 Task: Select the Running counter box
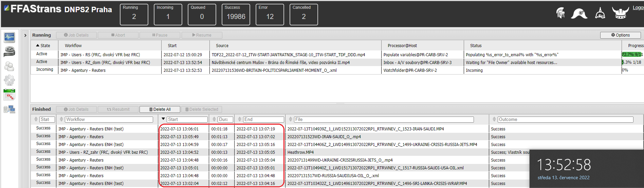pyautogui.click(x=134, y=15)
